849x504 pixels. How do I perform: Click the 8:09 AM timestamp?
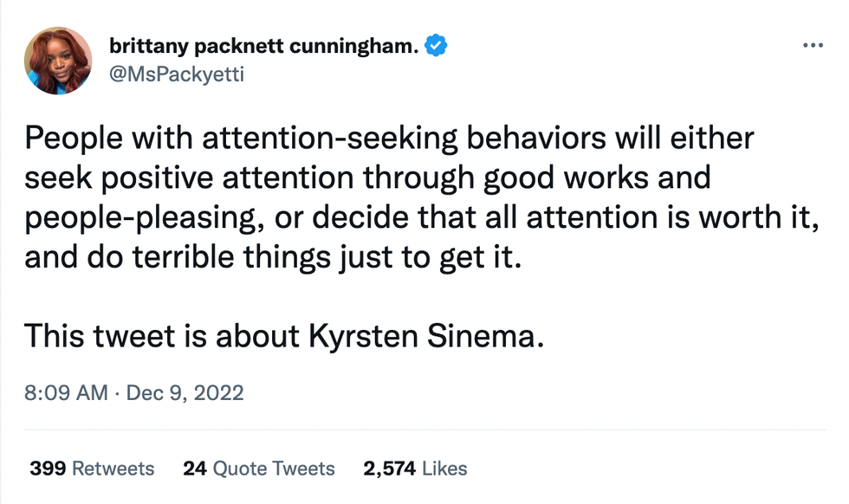tap(65, 392)
